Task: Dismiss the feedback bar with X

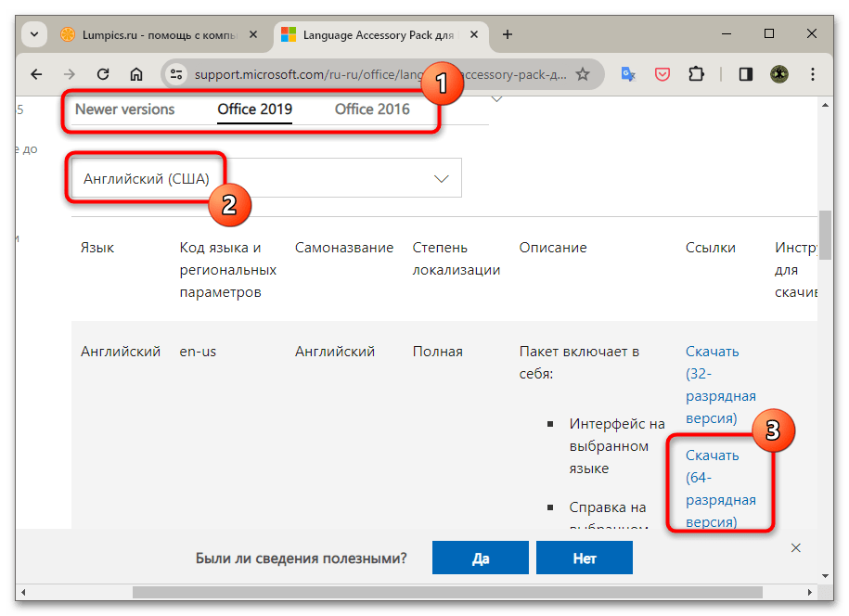Action: (x=795, y=548)
